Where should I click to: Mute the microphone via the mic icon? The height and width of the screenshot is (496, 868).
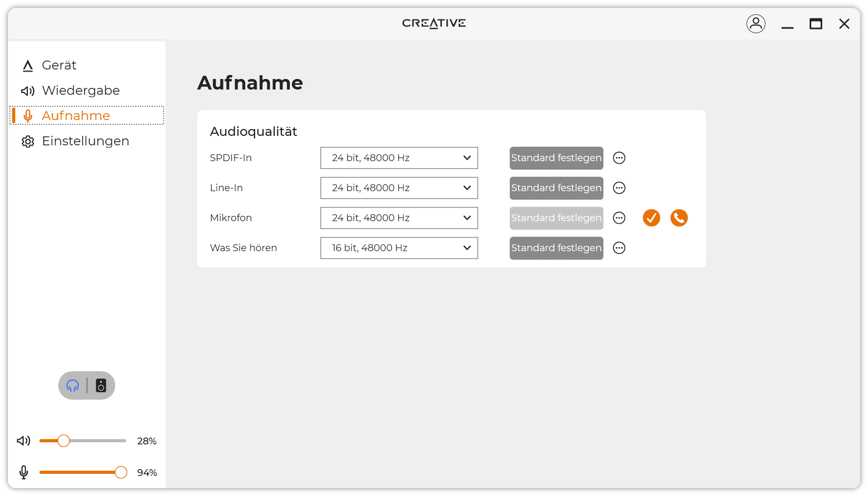[24, 472]
